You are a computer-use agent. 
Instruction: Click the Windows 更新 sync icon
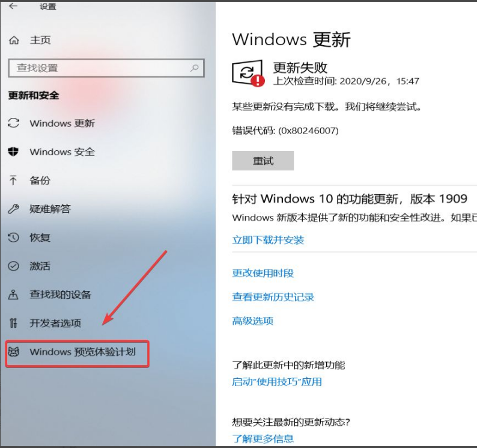coord(13,123)
